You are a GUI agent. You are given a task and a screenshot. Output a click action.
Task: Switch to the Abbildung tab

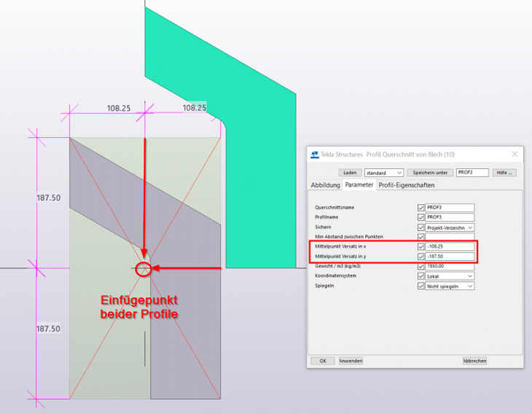point(325,185)
